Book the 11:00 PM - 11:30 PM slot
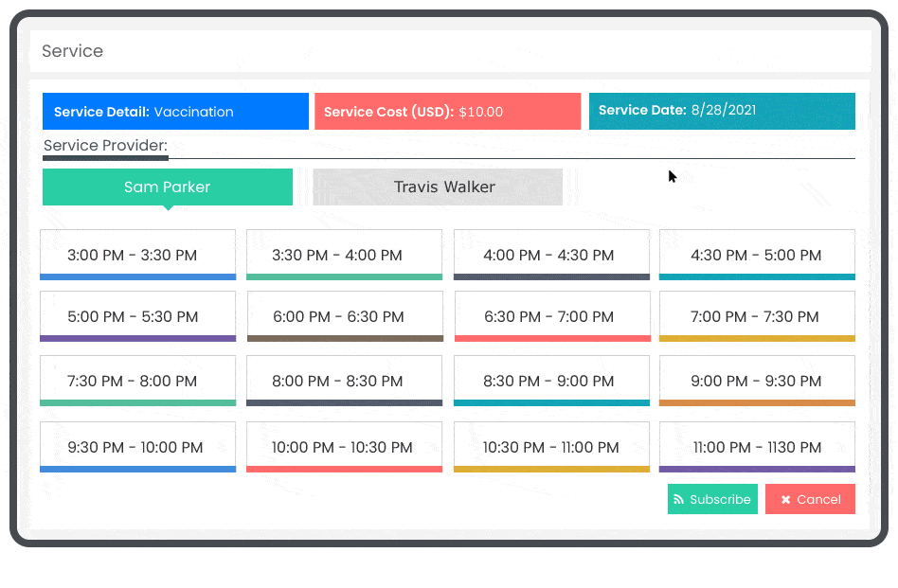This screenshot has height=588, width=898. tap(757, 446)
